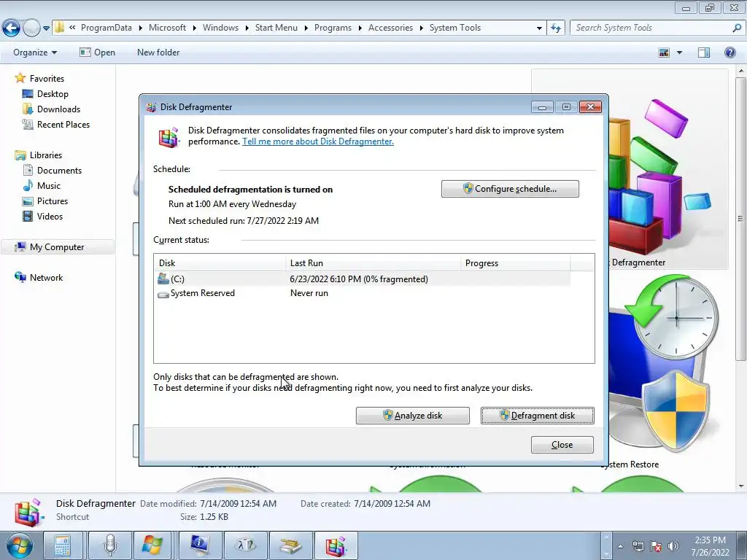
Task: Click the volume speaker tray icon
Action: click(x=673, y=546)
